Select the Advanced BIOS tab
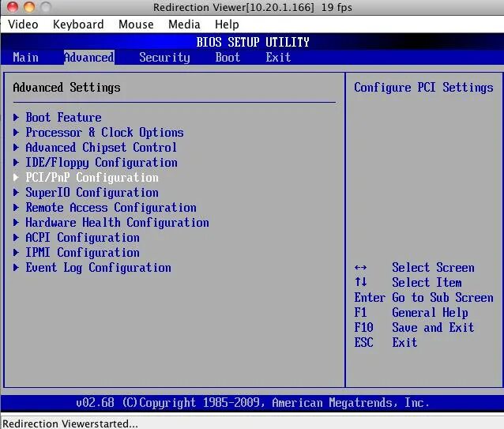 89,58
